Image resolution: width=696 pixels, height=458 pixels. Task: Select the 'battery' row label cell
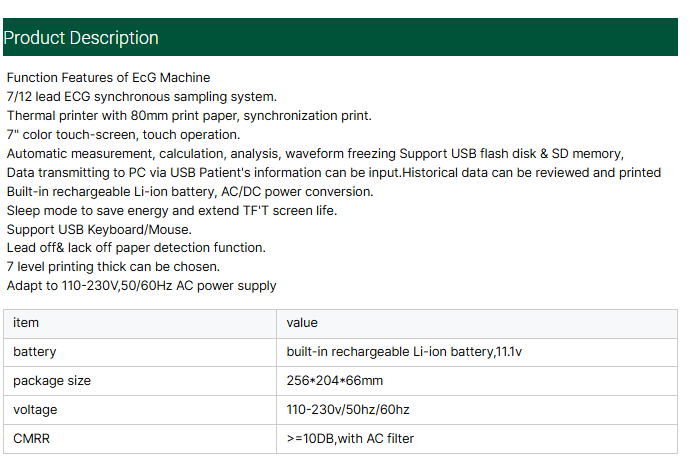[x=140, y=352]
